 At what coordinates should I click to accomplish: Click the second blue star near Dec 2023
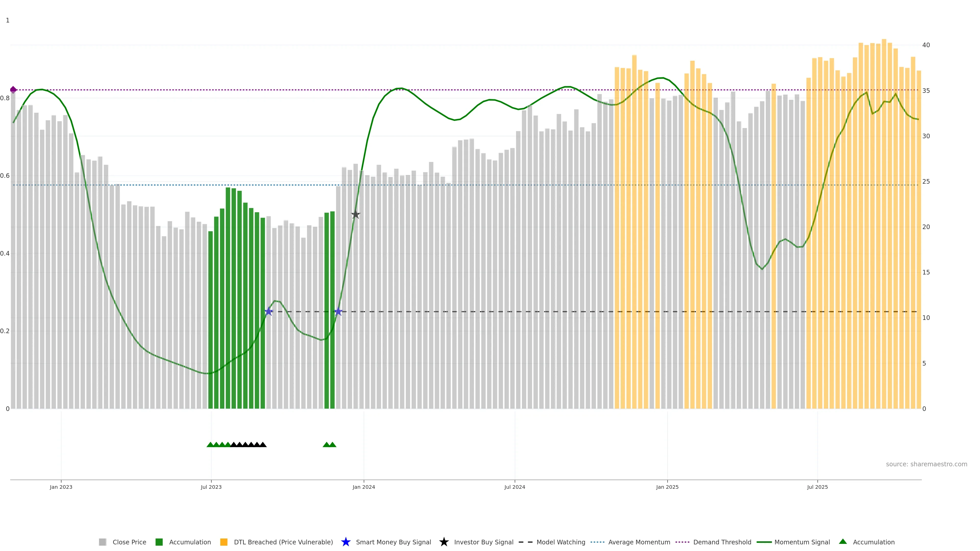pos(338,311)
